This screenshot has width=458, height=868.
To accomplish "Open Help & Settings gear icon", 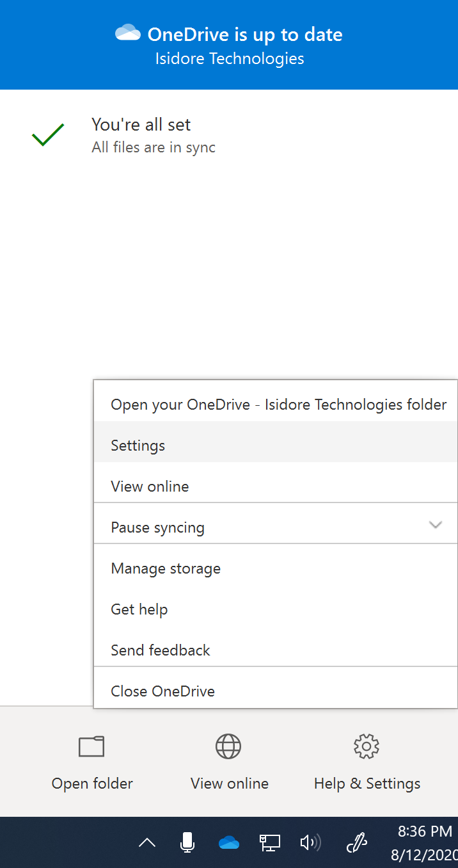I will [x=367, y=746].
